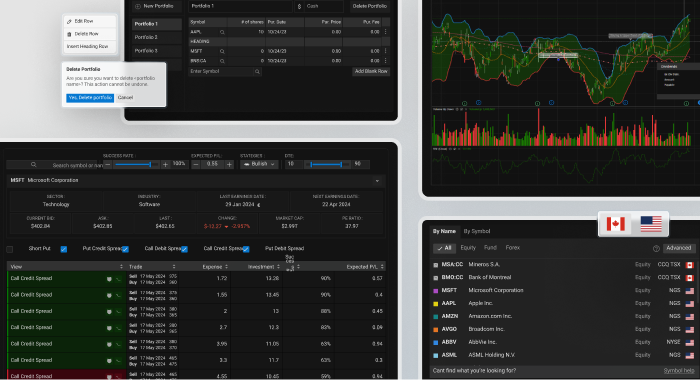Viewport: 700px width, 380px height.
Task: Toggle the Short Put checkbox
Action: click(64, 249)
